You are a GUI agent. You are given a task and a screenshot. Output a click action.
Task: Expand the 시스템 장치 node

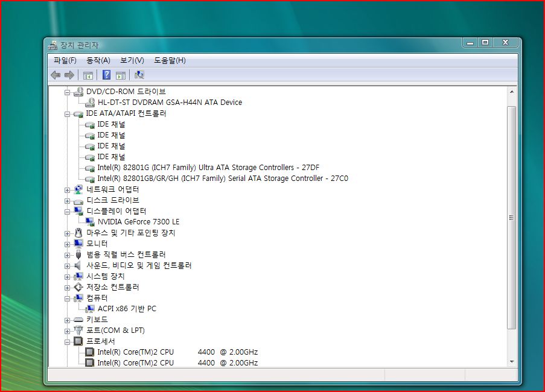pos(67,277)
